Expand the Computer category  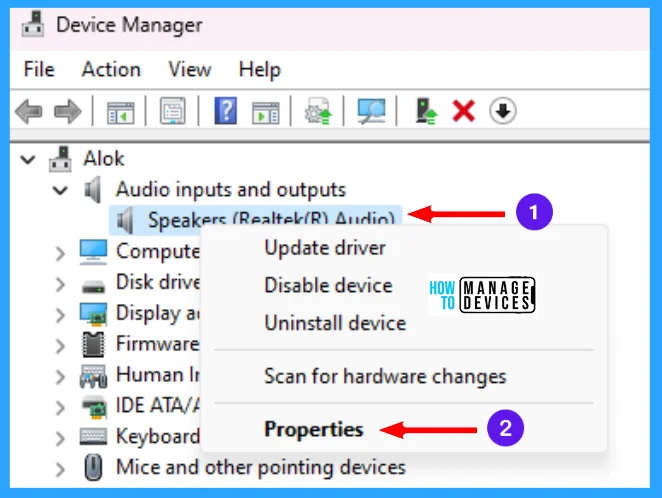tap(60, 254)
